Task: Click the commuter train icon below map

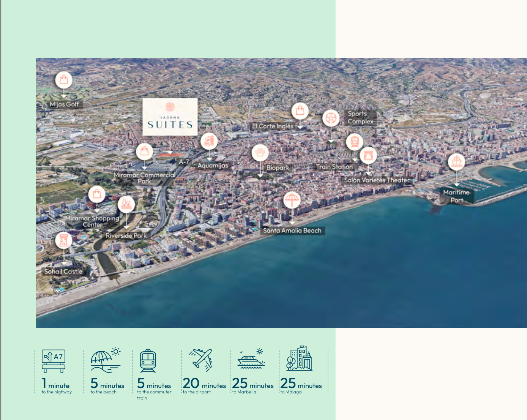Action: [x=148, y=361]
